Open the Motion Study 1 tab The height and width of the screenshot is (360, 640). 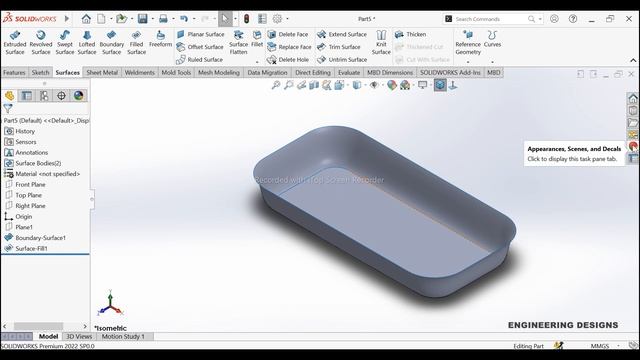click(x=123, y=336)
